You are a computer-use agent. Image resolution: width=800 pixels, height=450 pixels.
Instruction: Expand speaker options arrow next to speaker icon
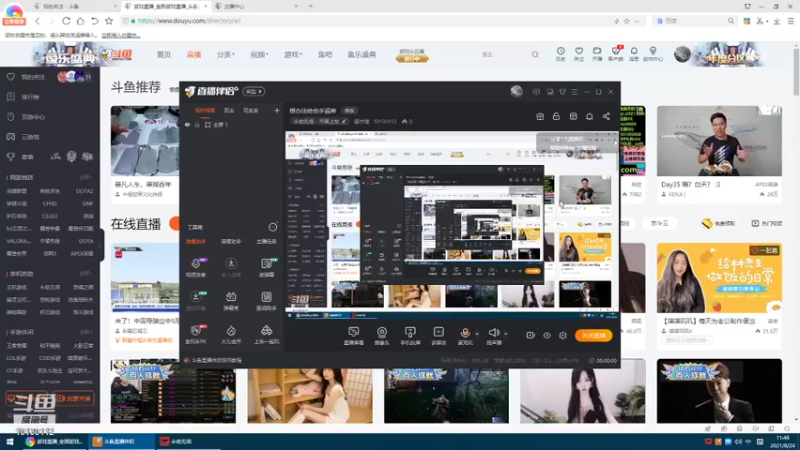tap(506, 334)
